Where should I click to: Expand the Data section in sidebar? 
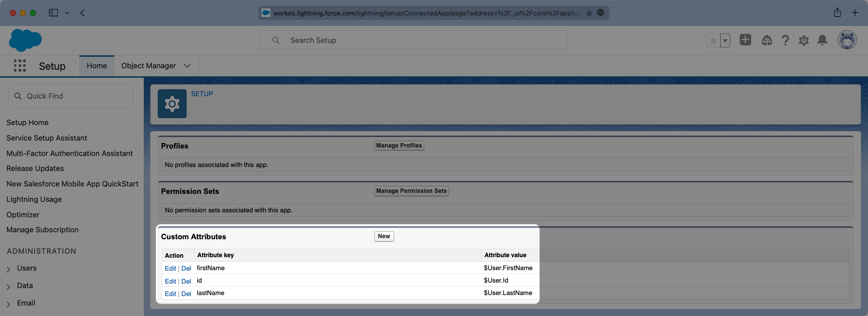8,287
